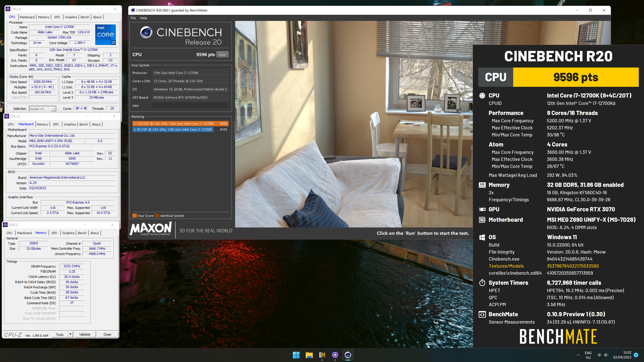
Task: Click the CPU-Z Tools button
Action: (x=60, y=334)
